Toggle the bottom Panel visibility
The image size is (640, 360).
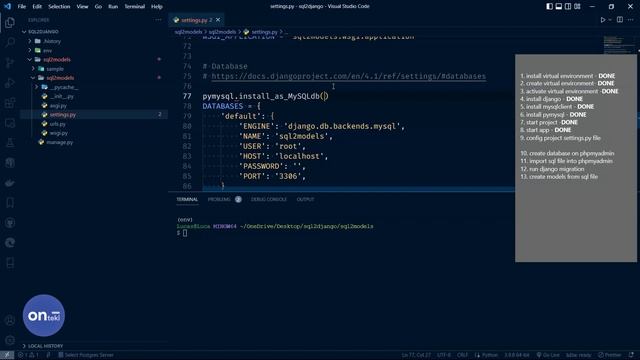(559, 7)
